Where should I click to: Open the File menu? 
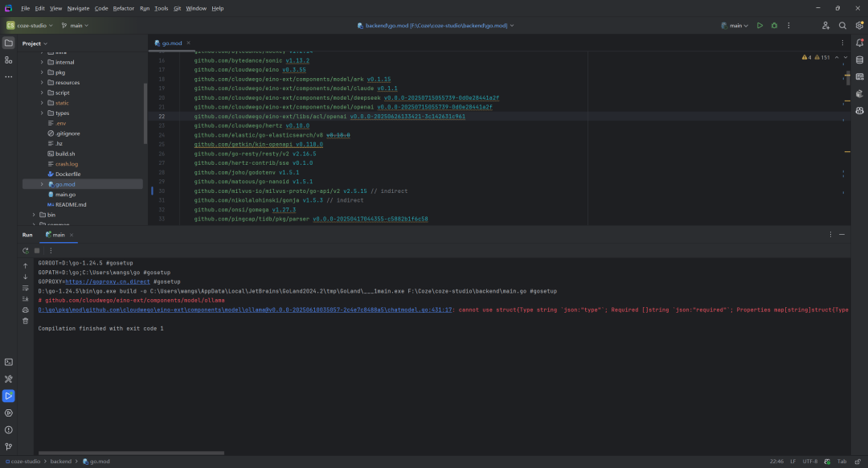tap(26, 8)
